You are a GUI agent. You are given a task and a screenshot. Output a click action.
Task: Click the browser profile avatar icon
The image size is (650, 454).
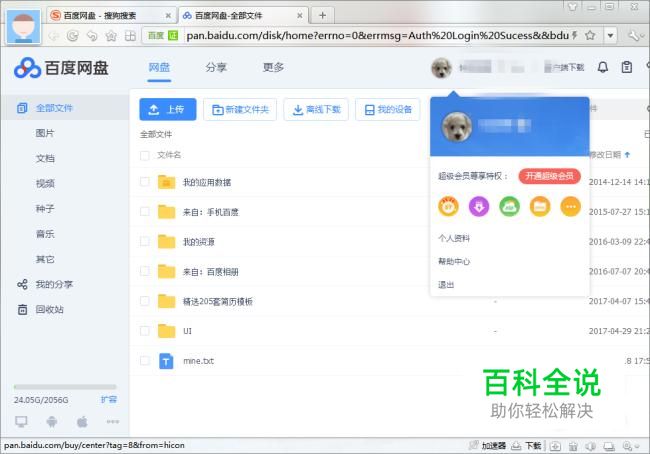(24, 26)
